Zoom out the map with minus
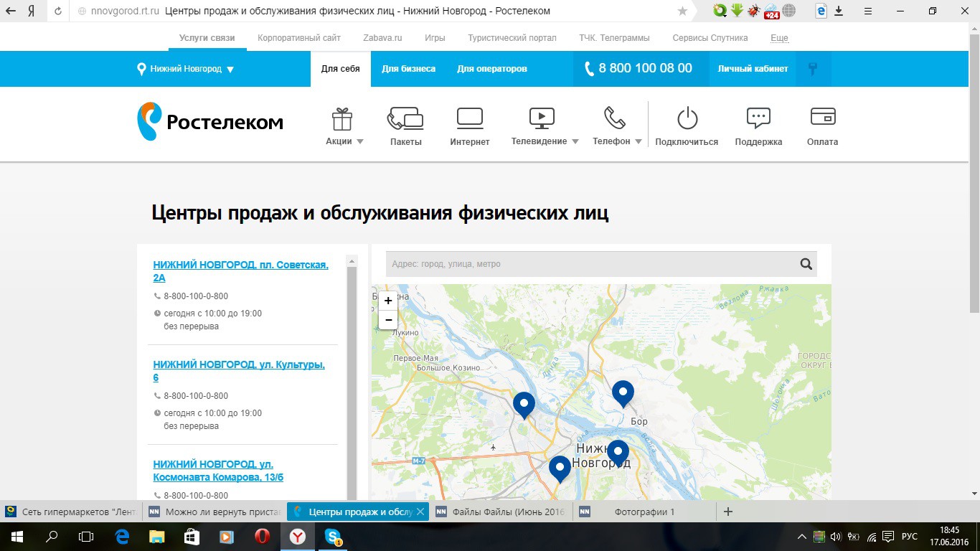Image resolution: width=980 pixels, height=551 pixels. 388,320
